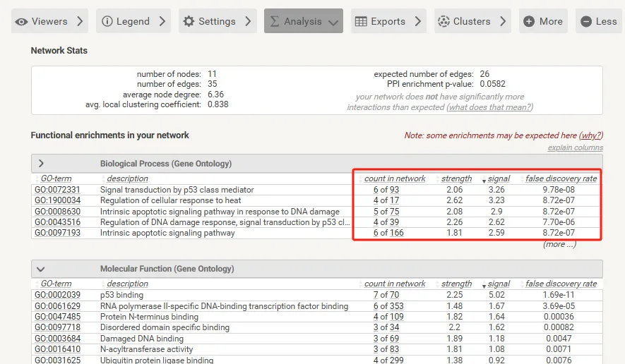The width and height of the screenshot is (625, 364).
Task: Sort Molecular Function by false discovery rate
Action: click(x=561, y=284)
